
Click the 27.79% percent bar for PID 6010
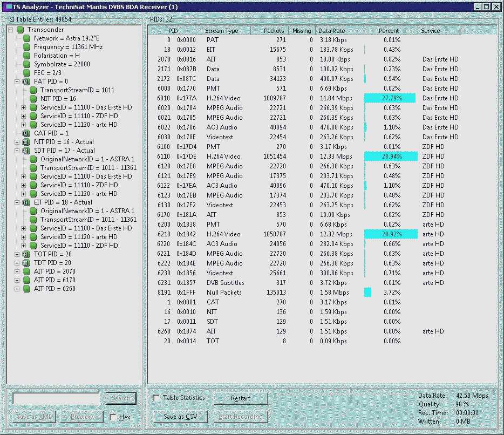click(390, 98)
